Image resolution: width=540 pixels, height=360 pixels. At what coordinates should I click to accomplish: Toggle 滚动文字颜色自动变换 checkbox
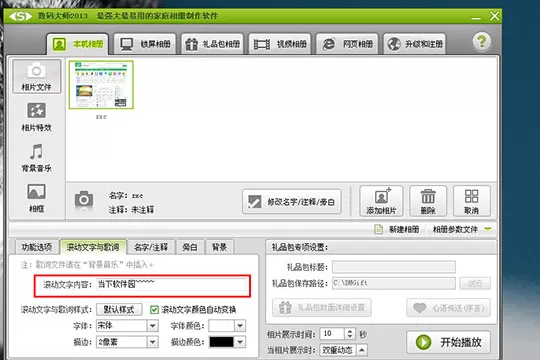154,310
